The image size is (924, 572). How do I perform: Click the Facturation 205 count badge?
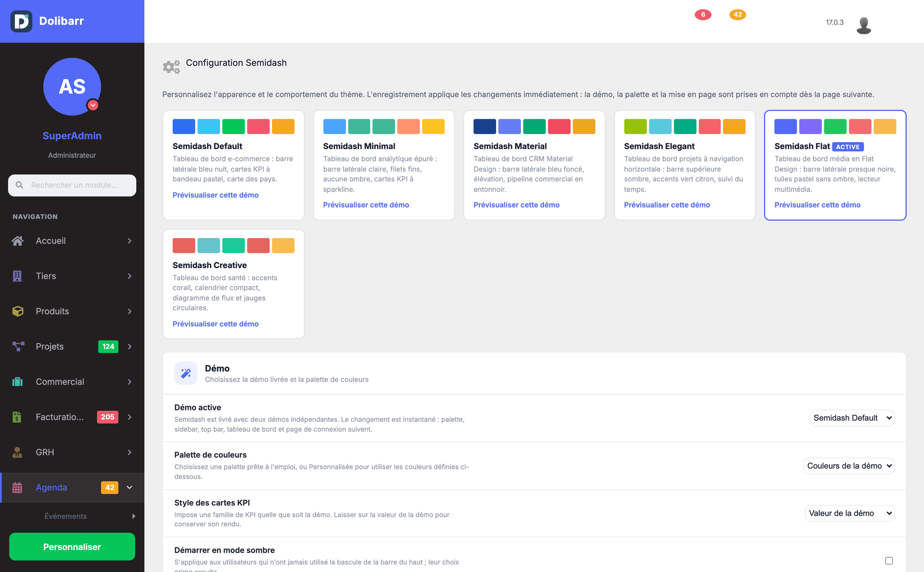click(x=108, y=417)
